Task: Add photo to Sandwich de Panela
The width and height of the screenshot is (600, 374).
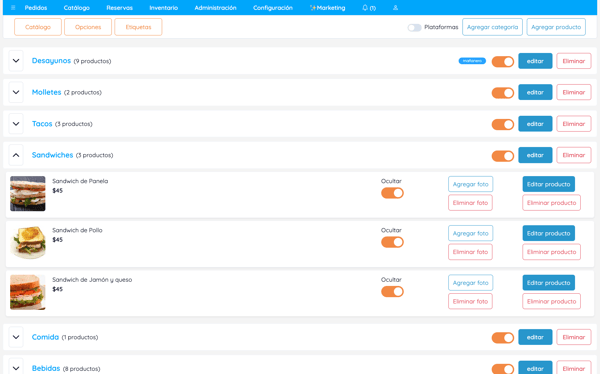Action: (470, 184)
